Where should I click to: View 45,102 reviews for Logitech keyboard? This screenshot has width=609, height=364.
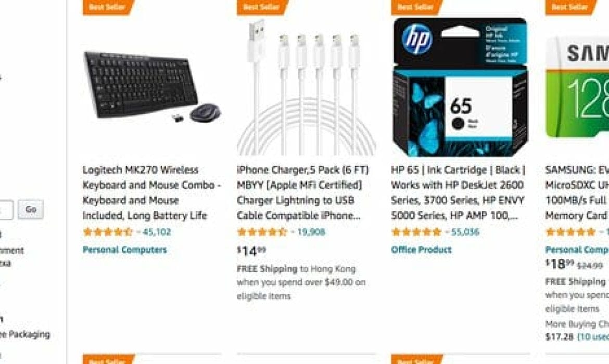(157, 232)
